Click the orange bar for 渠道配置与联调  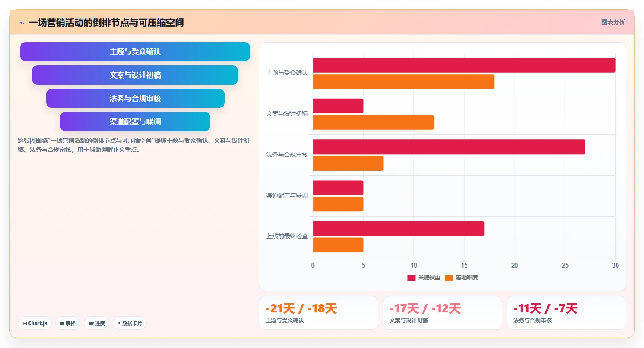tap(338, 204)
